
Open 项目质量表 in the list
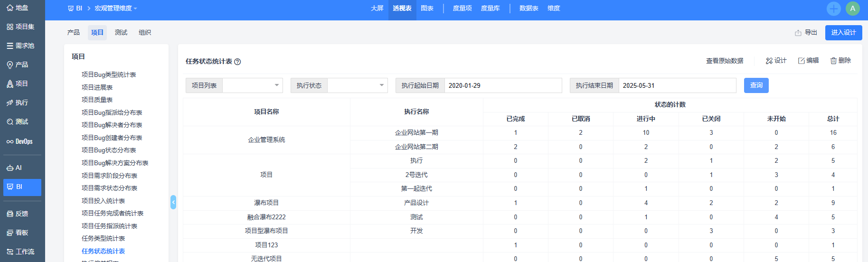[97, 100]
